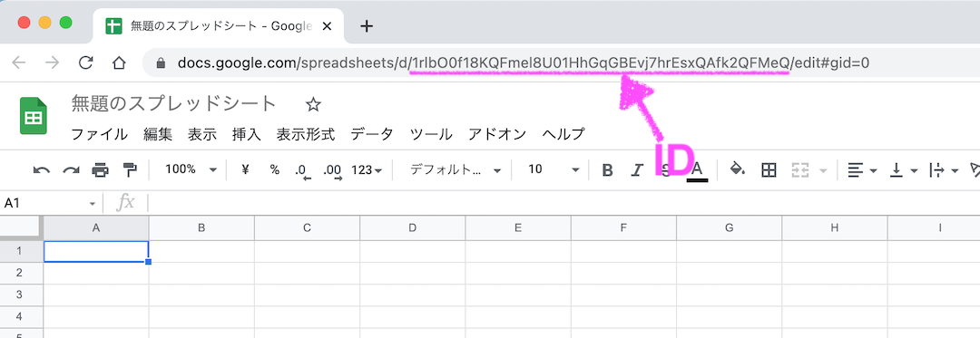Select the paint format roller icon
This screenshot has height=338, width=980.
click(130, 169)
